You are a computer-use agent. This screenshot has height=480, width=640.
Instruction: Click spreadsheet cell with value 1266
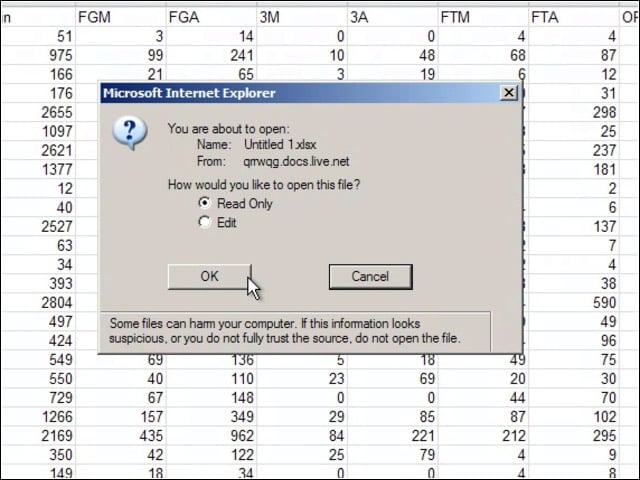38,417
